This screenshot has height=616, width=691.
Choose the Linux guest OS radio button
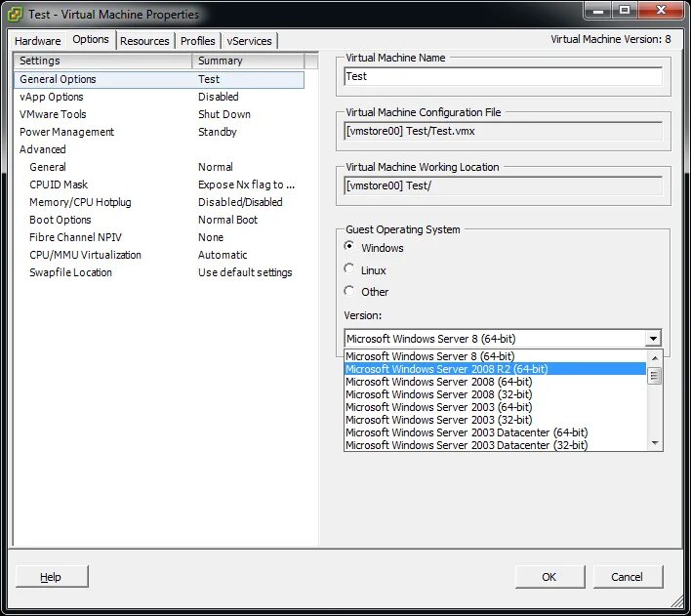349,268
